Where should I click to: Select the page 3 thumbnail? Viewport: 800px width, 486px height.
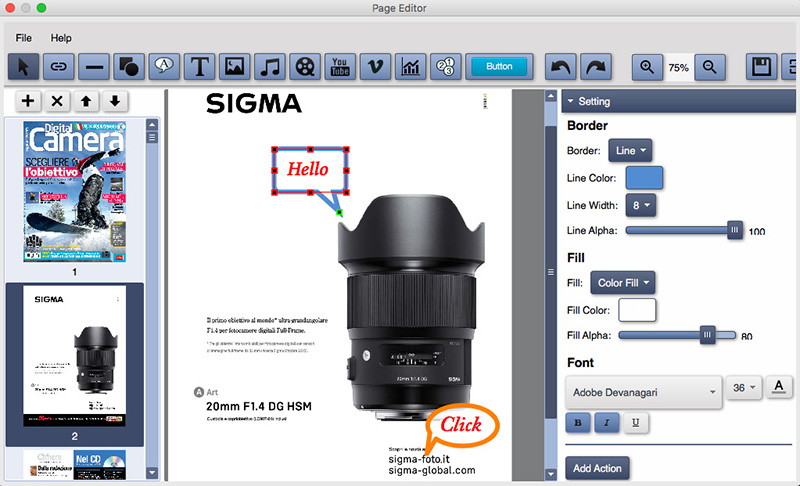point(74,465)
